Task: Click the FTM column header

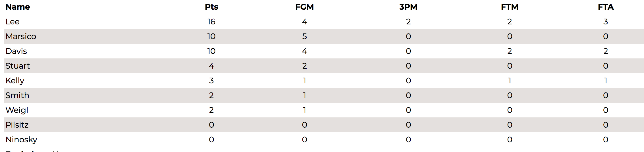Action: point(510,7)
